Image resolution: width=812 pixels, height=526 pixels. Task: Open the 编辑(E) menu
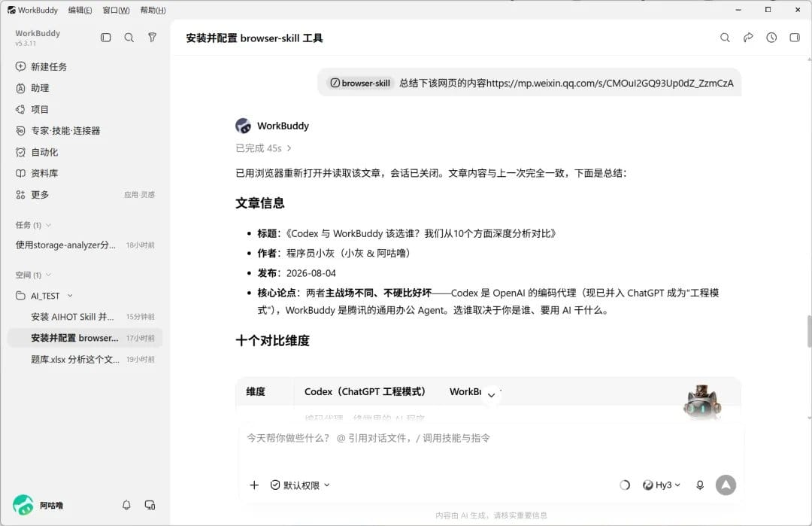click(x=80, y=10)
